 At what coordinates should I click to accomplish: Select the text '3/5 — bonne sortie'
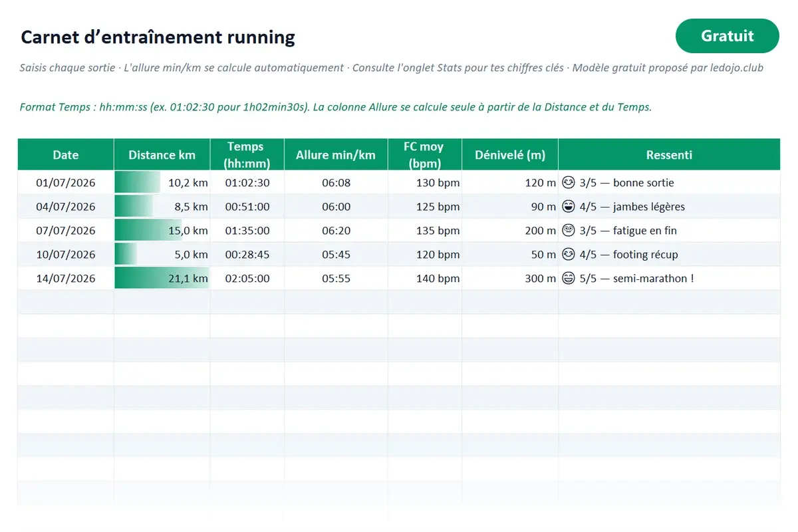coord(626,183)
